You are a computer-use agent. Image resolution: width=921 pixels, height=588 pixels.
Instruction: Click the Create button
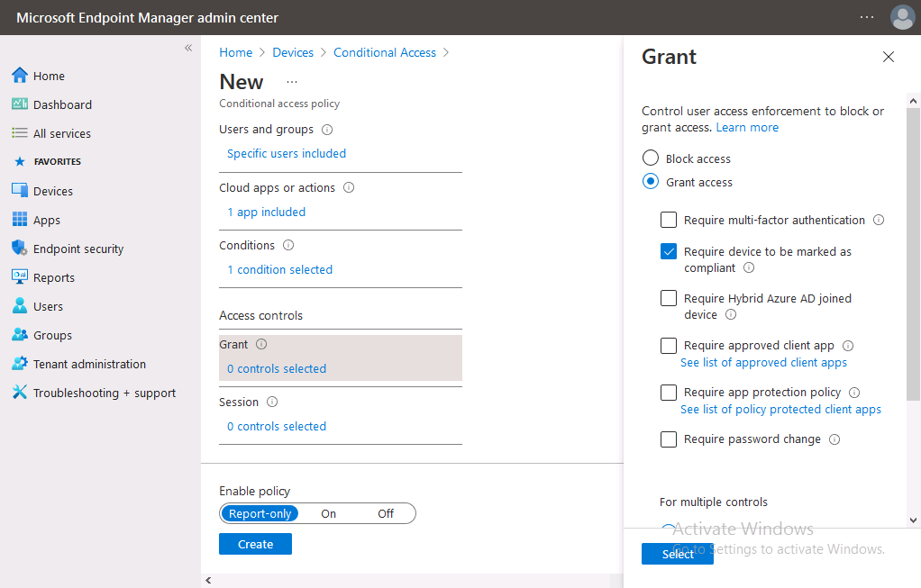[255, 544]
